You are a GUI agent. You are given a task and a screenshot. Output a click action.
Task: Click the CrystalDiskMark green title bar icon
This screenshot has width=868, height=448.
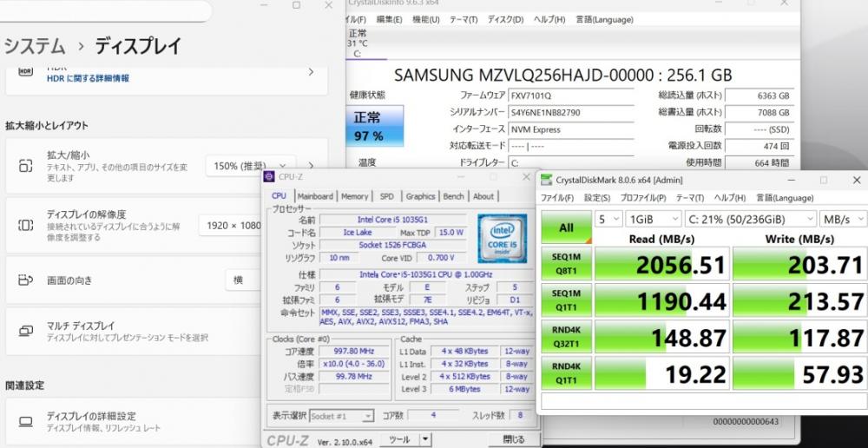[x=546, y=180]
